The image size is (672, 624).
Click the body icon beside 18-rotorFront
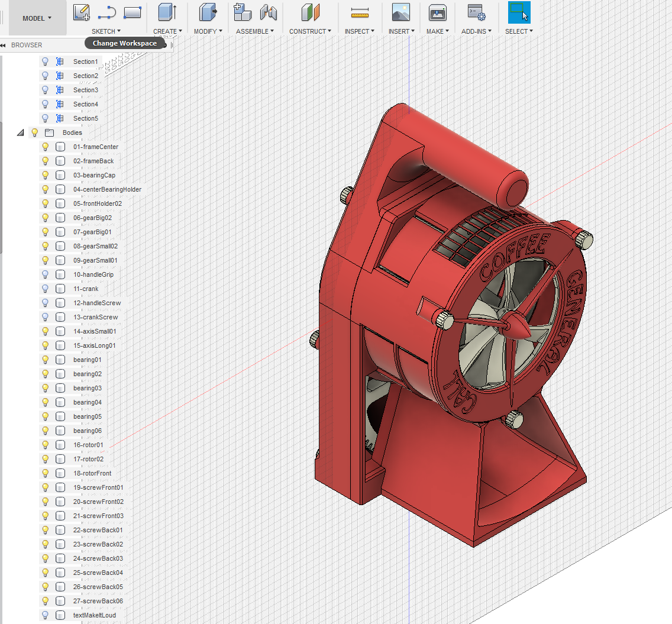tap(60, 473)
